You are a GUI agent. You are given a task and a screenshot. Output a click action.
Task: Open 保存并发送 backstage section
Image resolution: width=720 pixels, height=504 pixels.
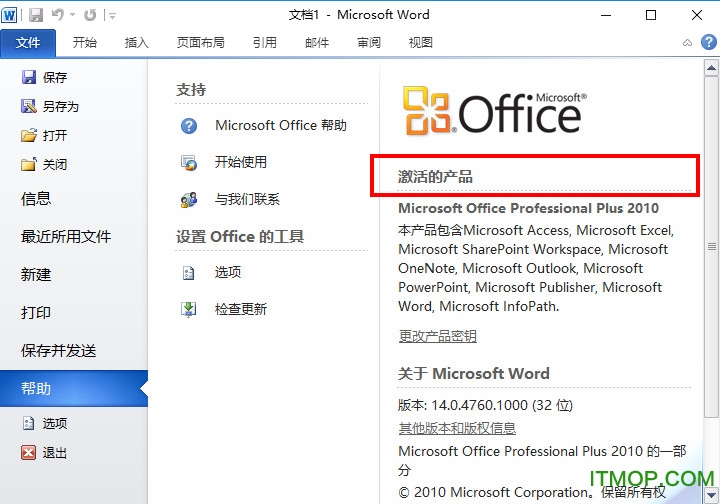[x=58, y=351]
